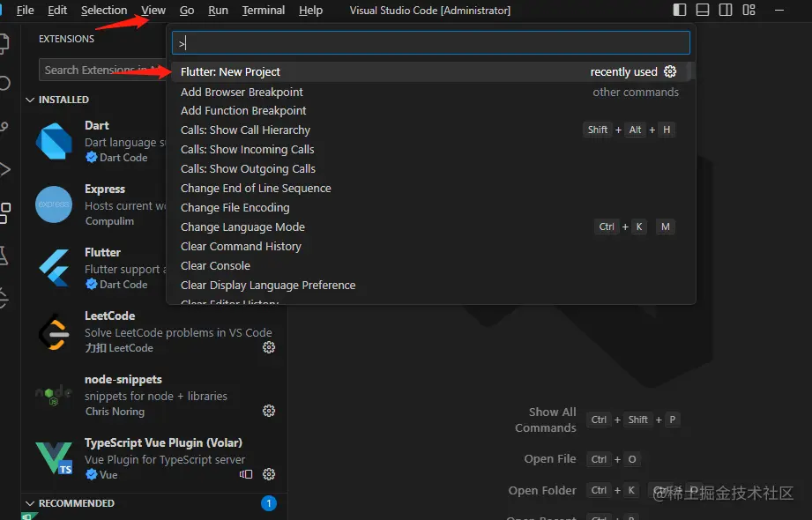This screenshot has width=812, height=520.
Task: Select Calls: Show Outgoing Calls
Action: point(431,169)
